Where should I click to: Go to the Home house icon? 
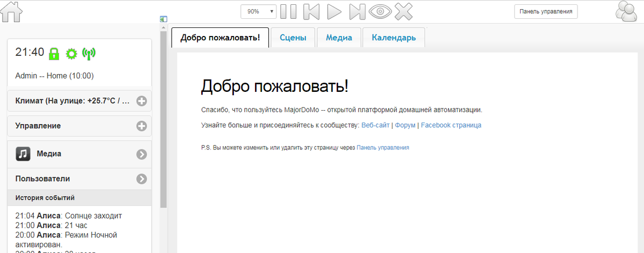(11, 11)
